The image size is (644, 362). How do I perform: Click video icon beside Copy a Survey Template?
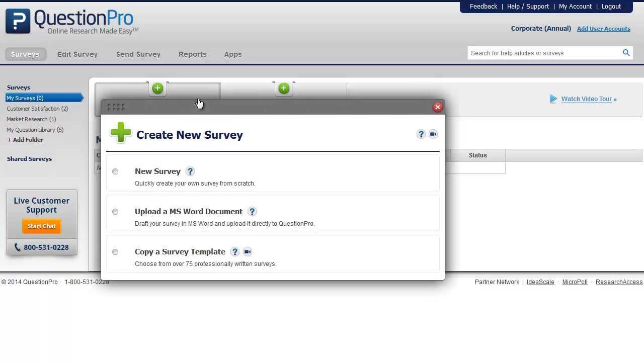click(248, 252)
